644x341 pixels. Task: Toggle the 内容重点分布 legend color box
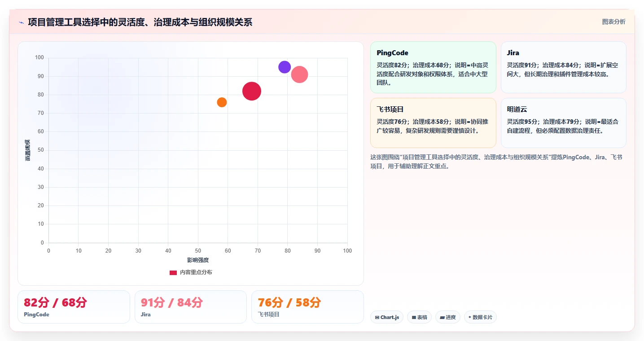173,272
